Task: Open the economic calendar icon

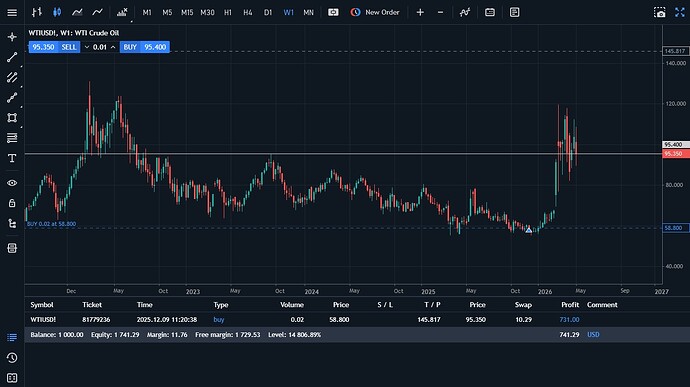Action: pos(490,12)
